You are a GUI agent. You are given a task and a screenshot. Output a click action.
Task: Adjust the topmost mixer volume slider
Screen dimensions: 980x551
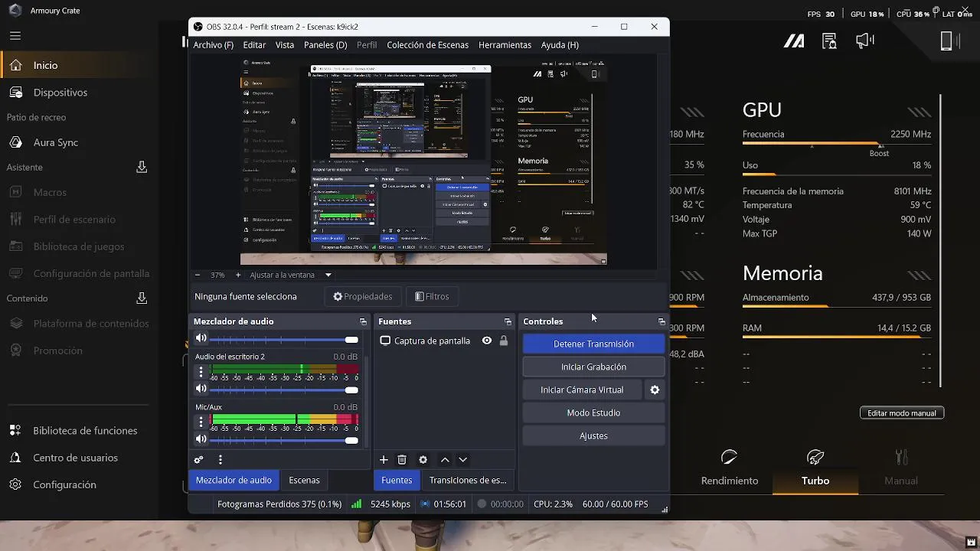[284, 340]
